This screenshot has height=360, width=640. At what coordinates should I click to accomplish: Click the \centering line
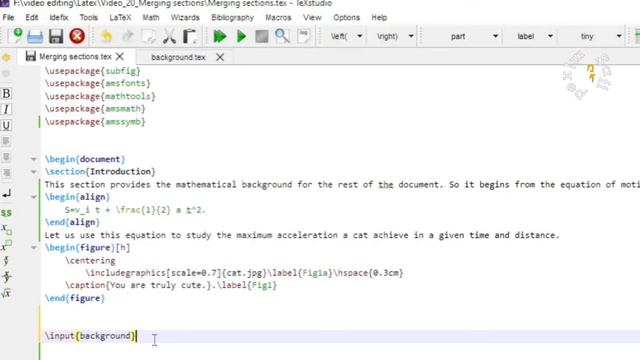pyautogui.click(x=90, y=260)
